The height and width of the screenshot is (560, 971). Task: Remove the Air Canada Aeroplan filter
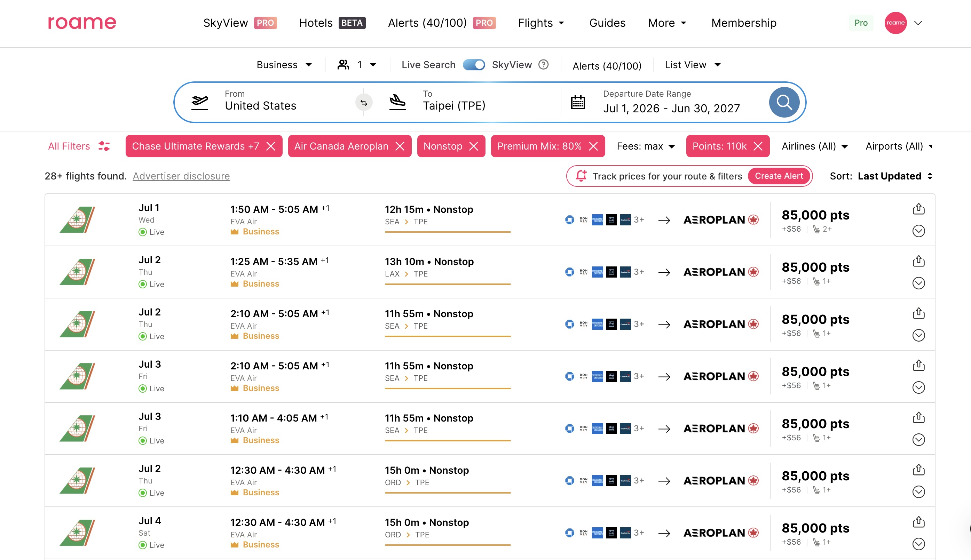coord(400,146)
